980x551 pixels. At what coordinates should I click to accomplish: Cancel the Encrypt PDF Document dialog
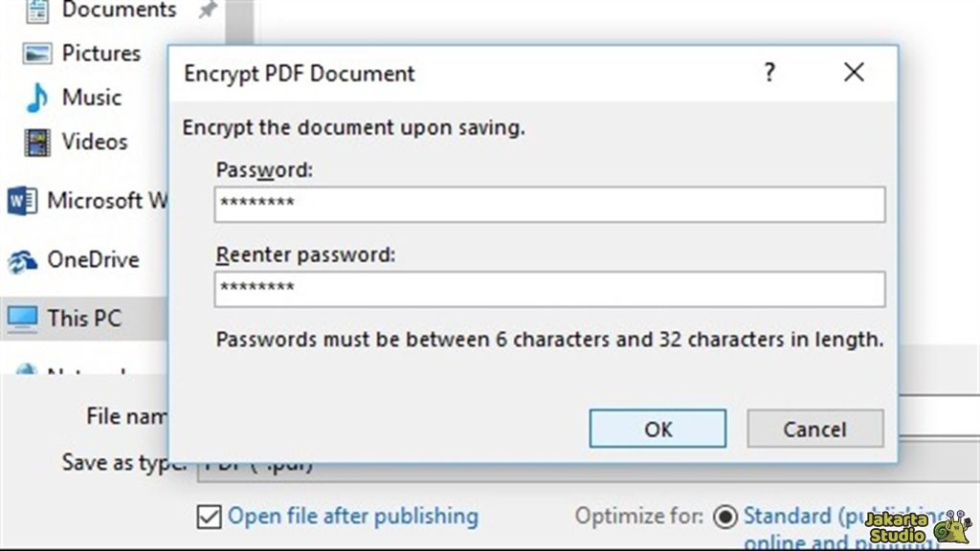(x=814, y=429)
